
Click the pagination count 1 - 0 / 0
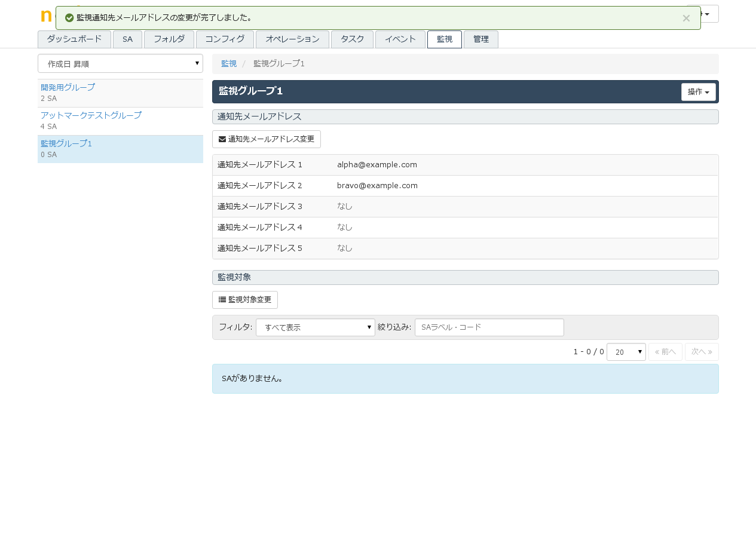(589, 352)
